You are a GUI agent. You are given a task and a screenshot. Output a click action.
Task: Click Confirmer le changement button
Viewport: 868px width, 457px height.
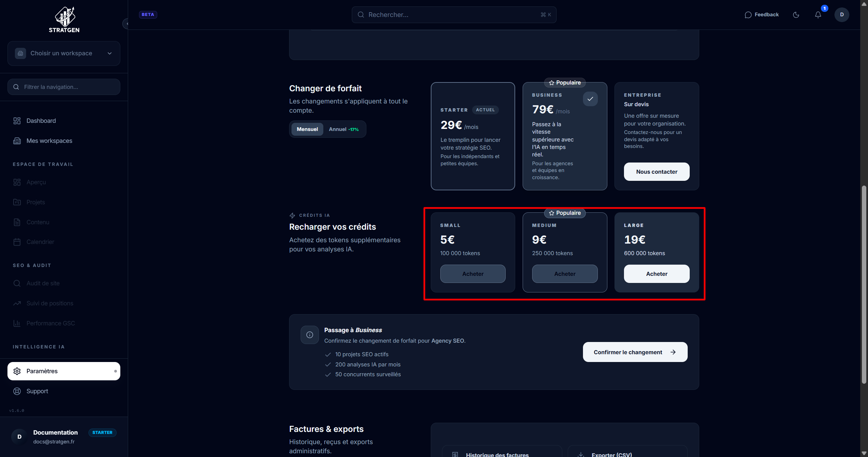[x=635, y=352]
